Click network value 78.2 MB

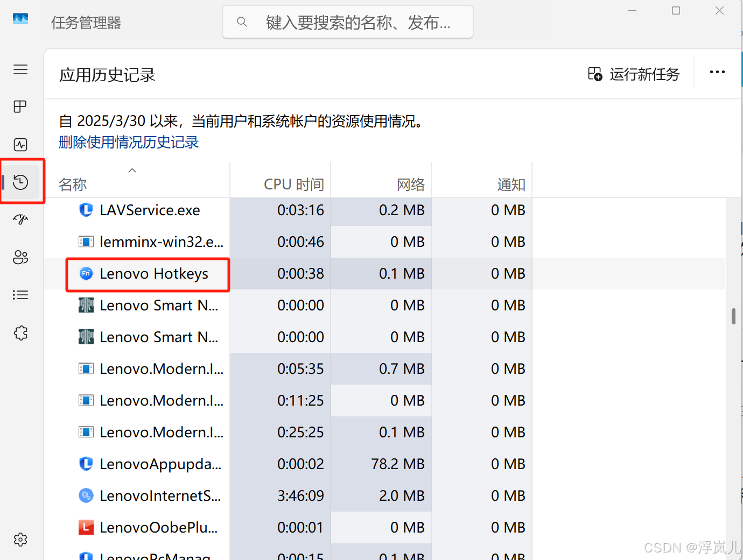coord(398,464)
